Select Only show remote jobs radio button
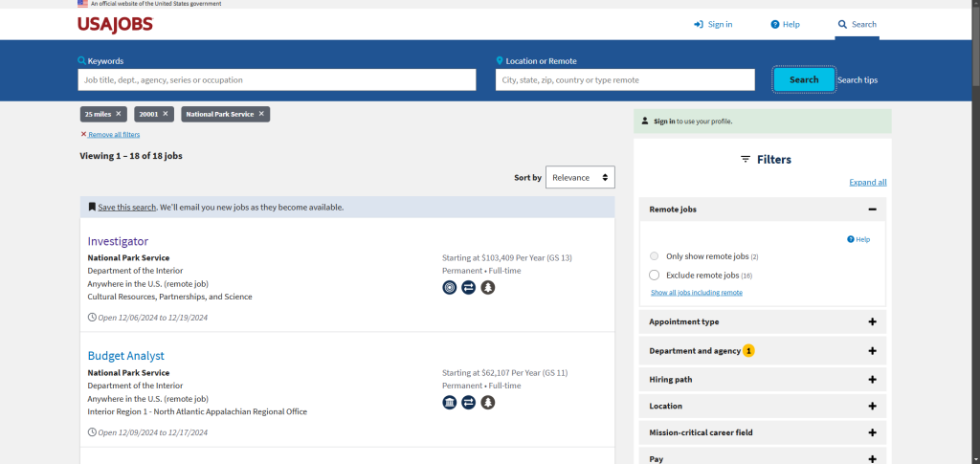 pyautogui.click(x=654, y=256)
